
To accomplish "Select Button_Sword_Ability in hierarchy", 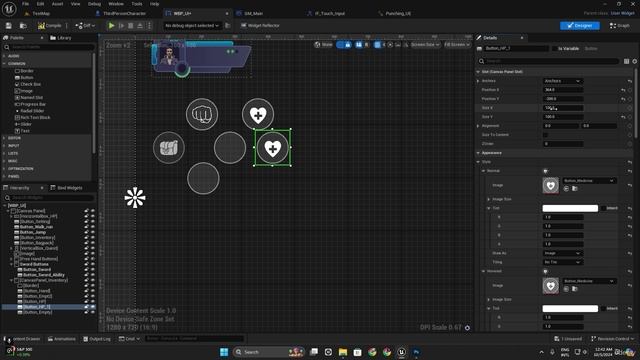I will 43,275.
